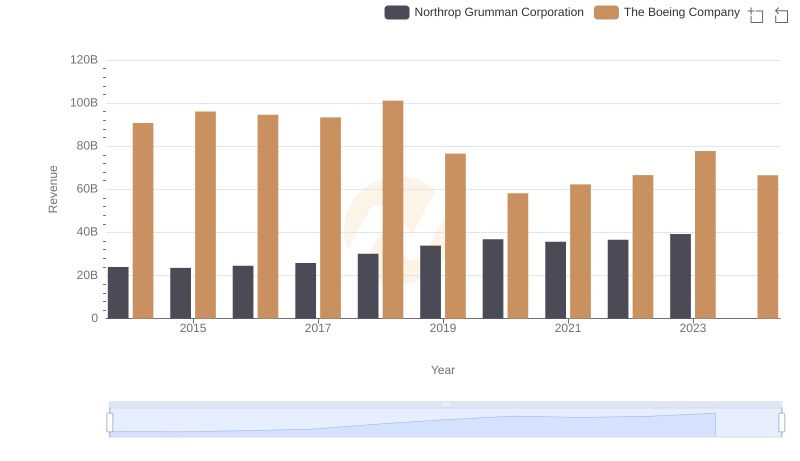Click Northrop Grumman bar for 2020
The image size is (800, 461).
click(493, 279)
